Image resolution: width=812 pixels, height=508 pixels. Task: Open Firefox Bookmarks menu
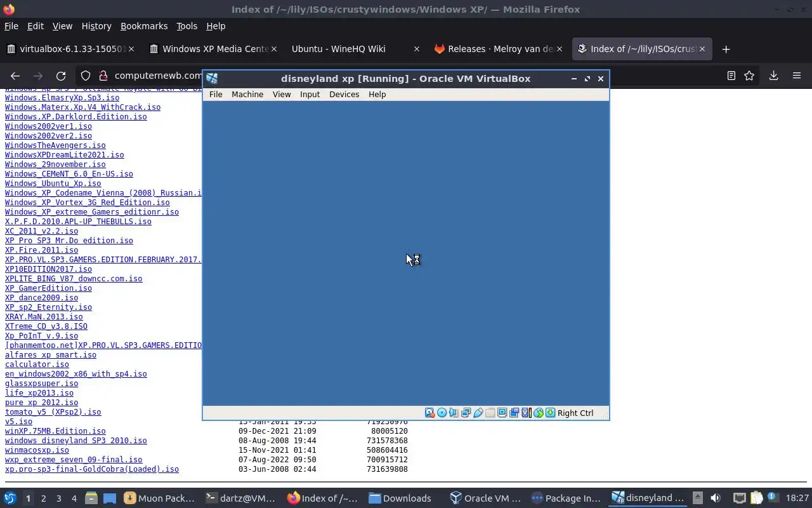(x=144, y=26)
